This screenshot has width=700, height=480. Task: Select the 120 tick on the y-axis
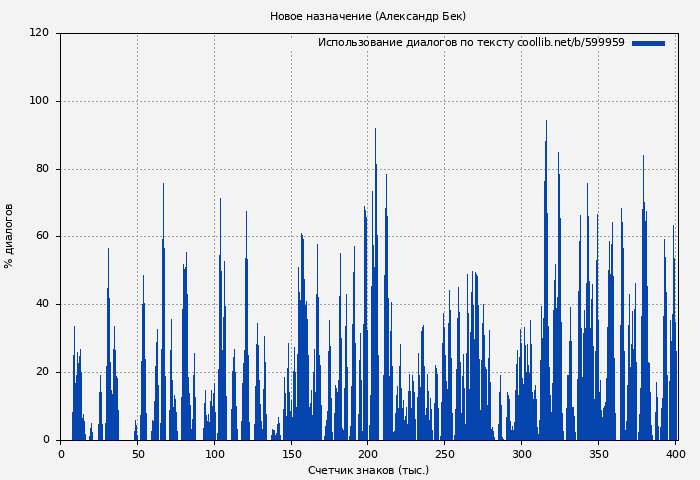[x=39, y=33]
